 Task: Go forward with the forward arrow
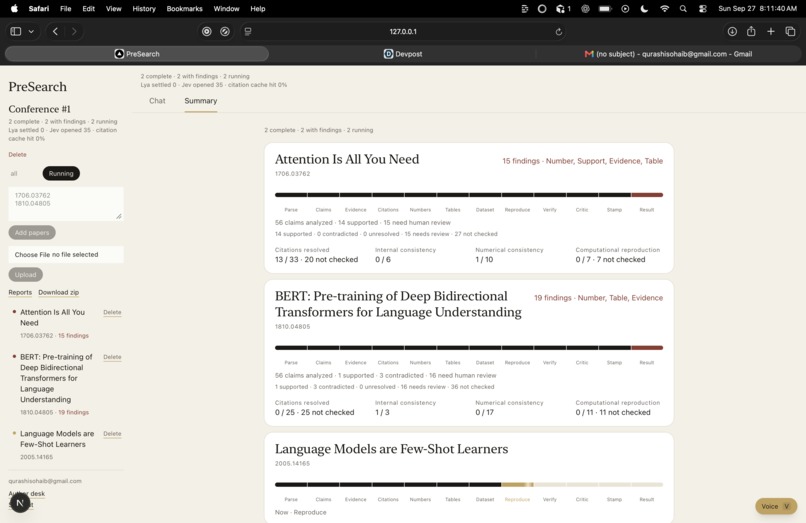(x=74, y=31)
